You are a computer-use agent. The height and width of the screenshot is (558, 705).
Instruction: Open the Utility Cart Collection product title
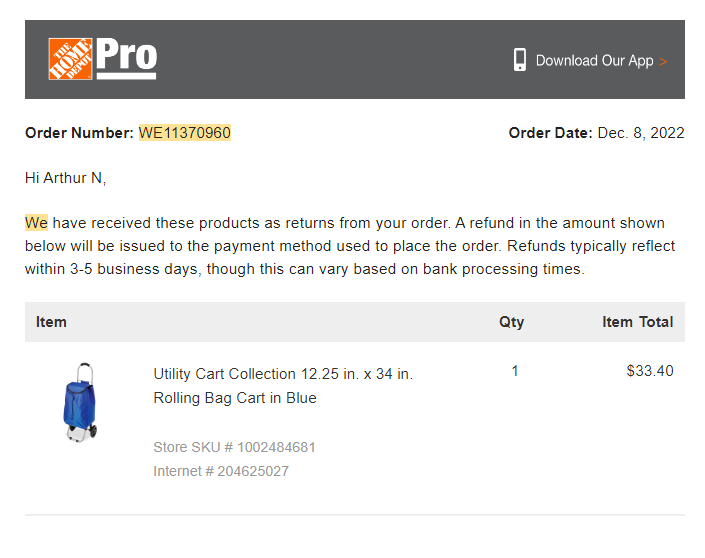pos(283,374)
